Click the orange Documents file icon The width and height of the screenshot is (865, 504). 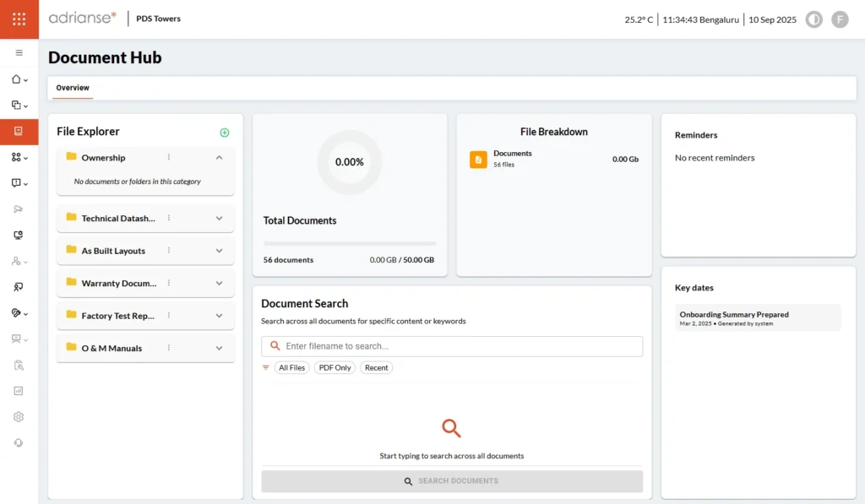pos(478,159)
